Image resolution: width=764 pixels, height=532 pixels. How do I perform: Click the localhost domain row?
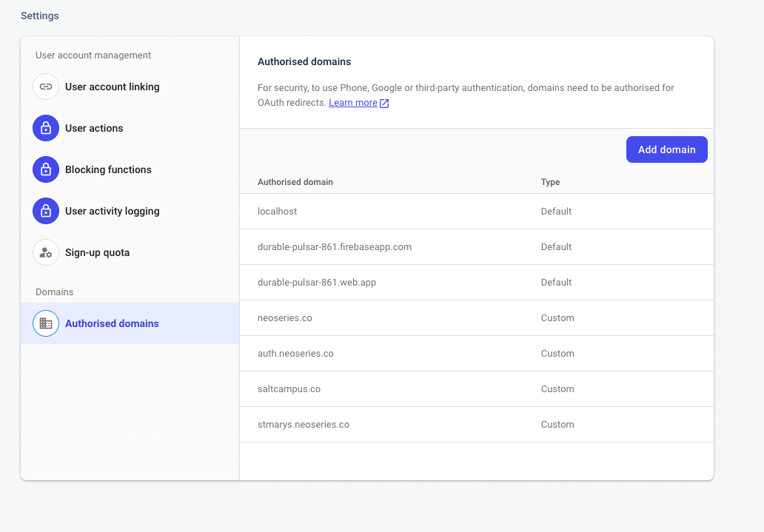(x=477, y=212)
